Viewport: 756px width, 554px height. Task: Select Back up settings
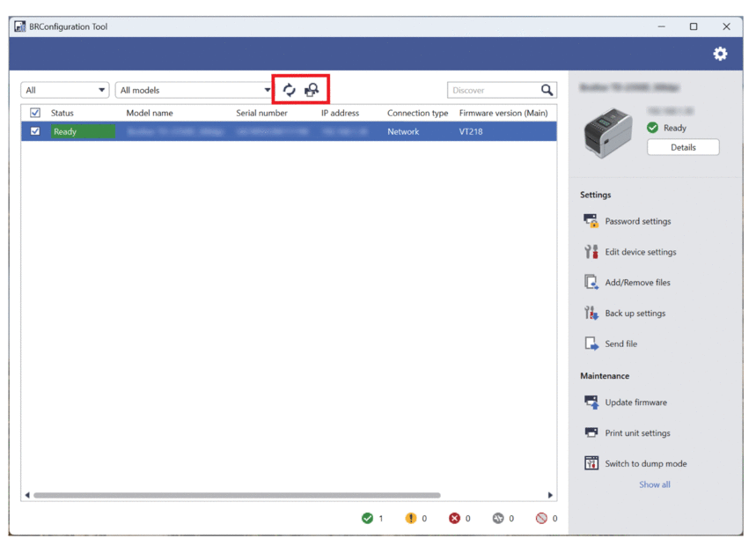(x=634, y=314)
